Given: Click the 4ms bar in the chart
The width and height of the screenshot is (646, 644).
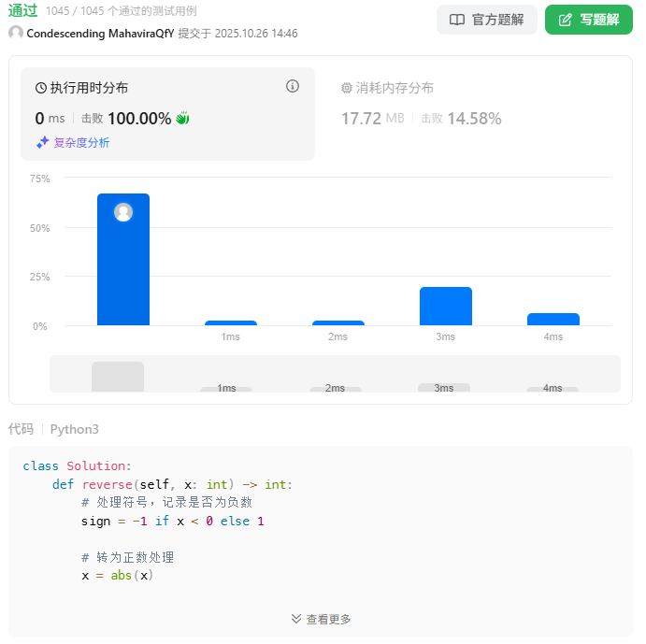Looking at the screenshot, I should tap(553, 320).
